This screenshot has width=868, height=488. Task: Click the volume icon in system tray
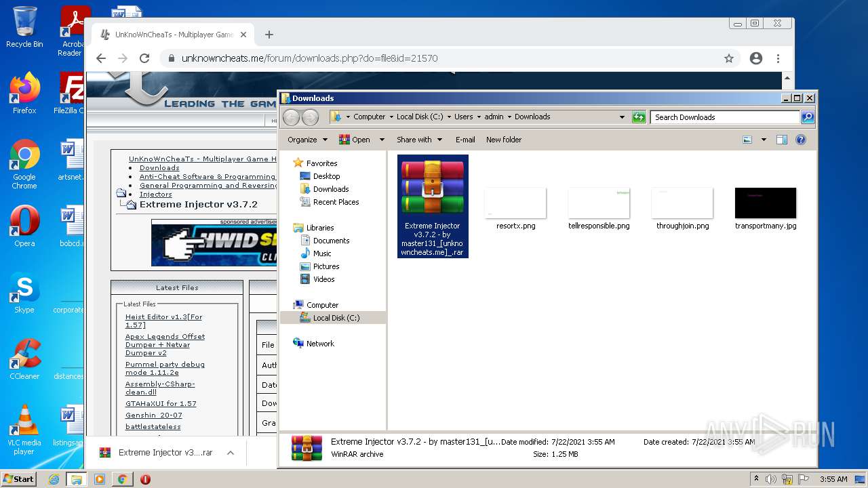point(771,479)
